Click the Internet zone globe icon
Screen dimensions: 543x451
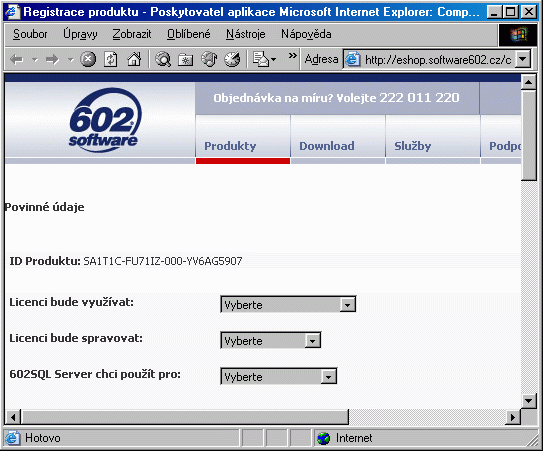(x=323, y=439)
